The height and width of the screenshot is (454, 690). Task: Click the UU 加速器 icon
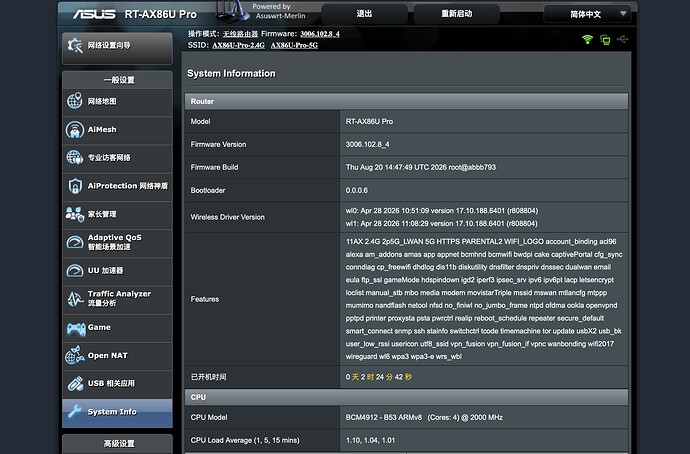74,271
